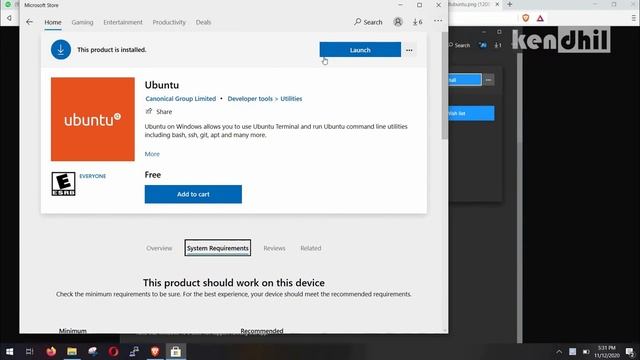Click the taskbar clock showing 11/12/2020
640x360 pixels.
pyautogui.click(x=607, y=352)
